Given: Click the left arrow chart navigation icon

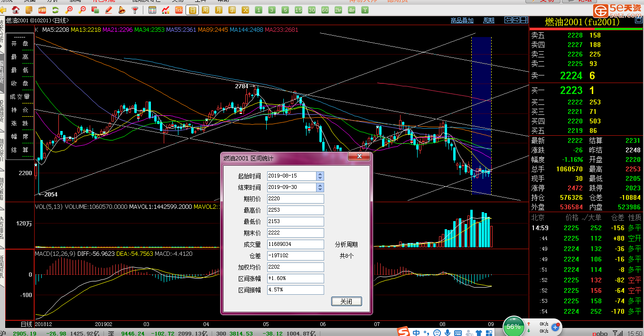Looking at the screenshot, I should tap(508, 20).
